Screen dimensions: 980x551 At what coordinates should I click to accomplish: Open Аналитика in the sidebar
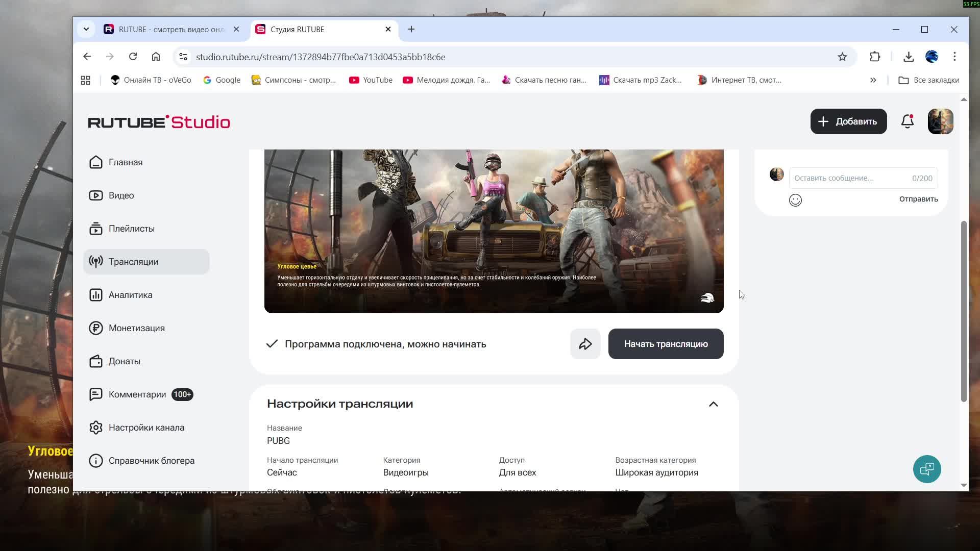click(130, 295)
